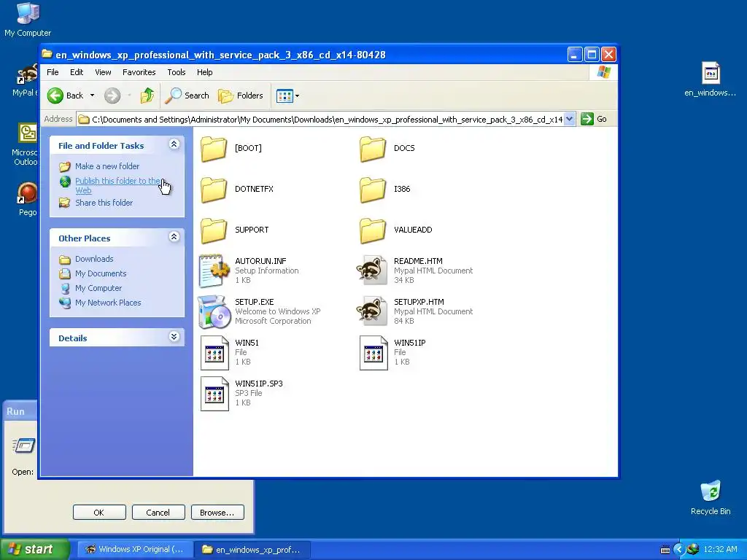Open the Favorites menu

coord(139,72)
